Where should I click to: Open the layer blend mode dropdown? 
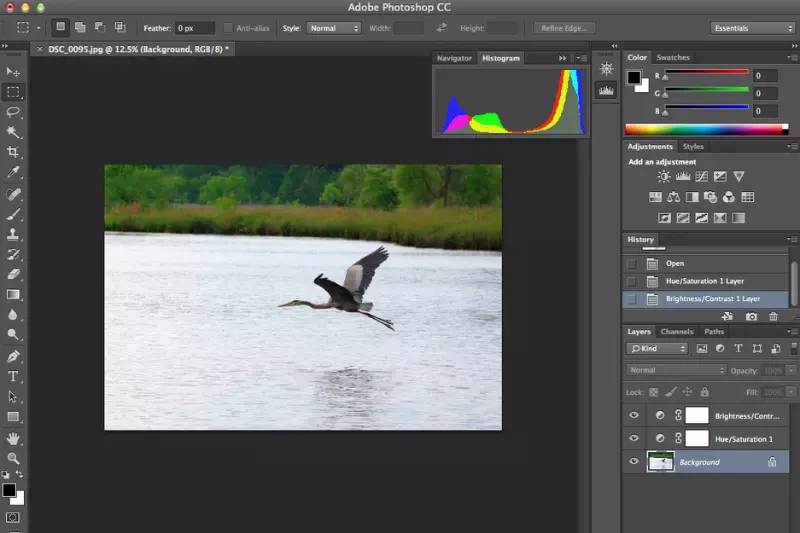pos(676,370)
